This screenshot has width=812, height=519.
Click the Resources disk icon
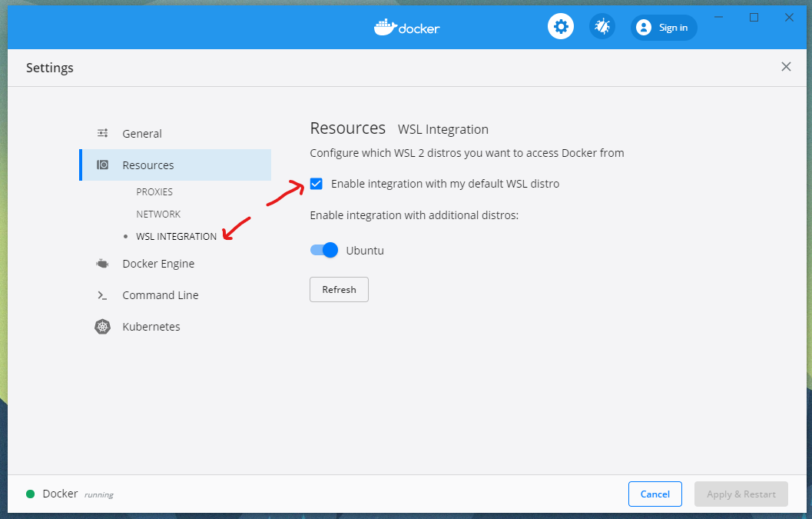pos(102,165)
